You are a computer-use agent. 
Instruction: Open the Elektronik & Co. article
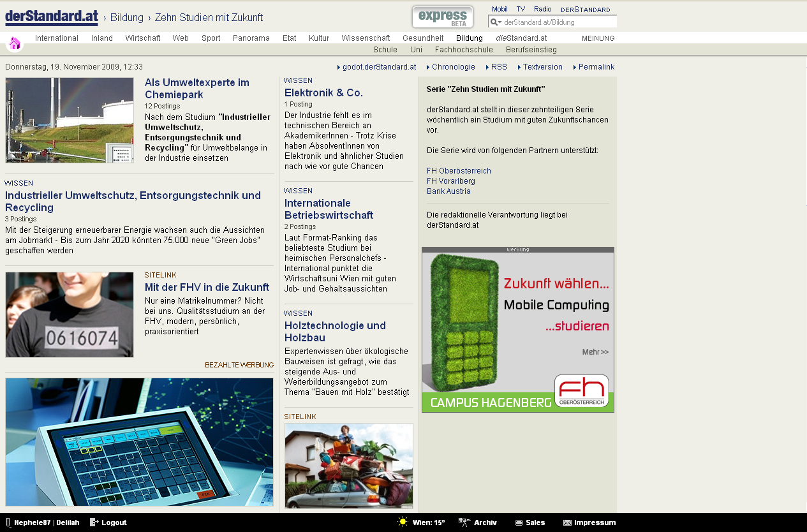click(x=323, y=93)
